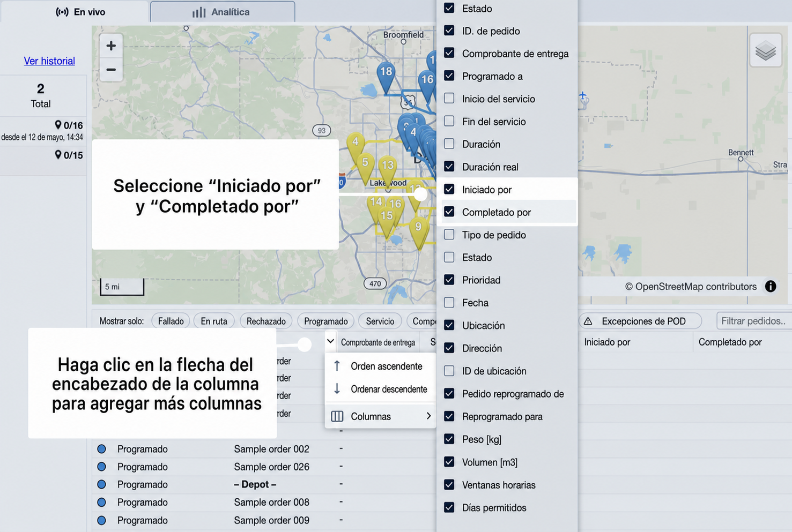Select yellow map pin number 4
The height and width of the screenshot is (532, 792).
(x=355, y=147)
